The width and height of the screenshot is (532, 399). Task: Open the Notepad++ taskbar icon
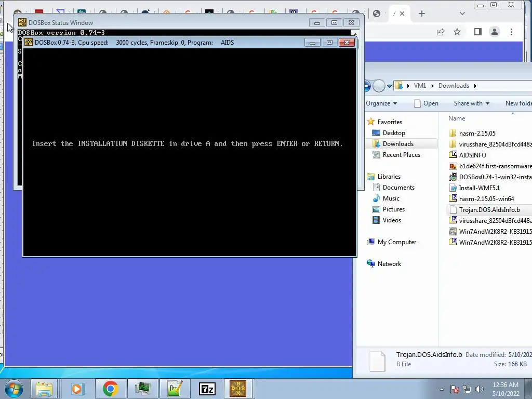click(x=175, y=389)
